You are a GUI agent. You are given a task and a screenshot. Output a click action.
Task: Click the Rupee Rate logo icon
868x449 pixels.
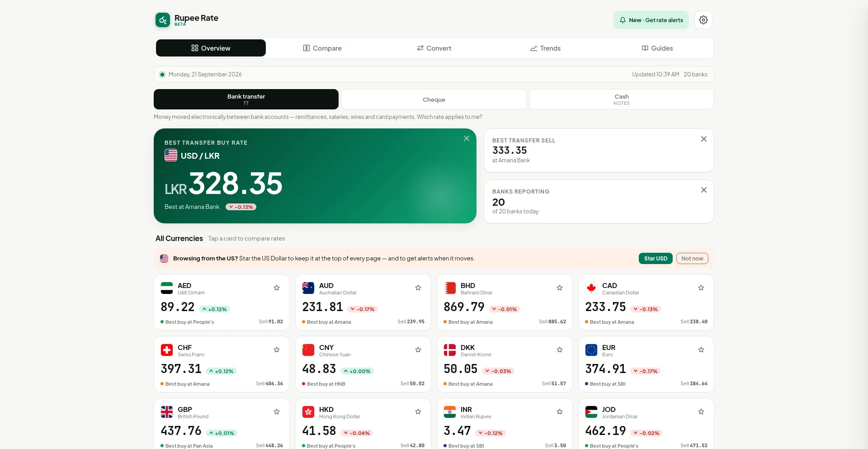tap(163, 20)
